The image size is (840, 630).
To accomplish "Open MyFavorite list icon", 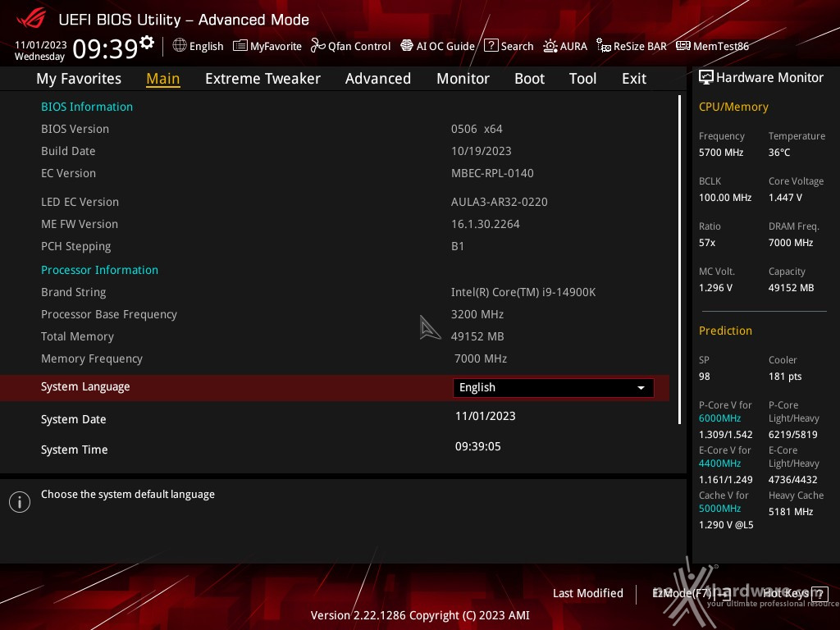I will [240, 46].
